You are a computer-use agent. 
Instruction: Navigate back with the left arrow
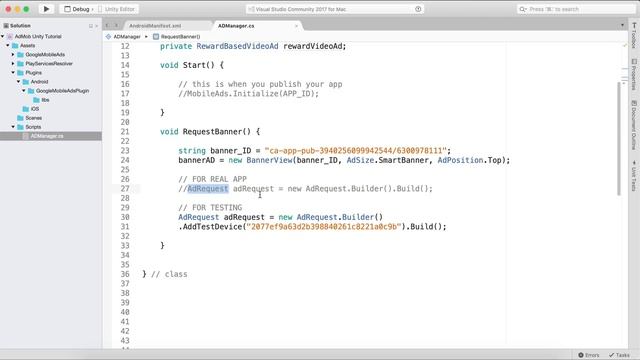pos(107,25)
